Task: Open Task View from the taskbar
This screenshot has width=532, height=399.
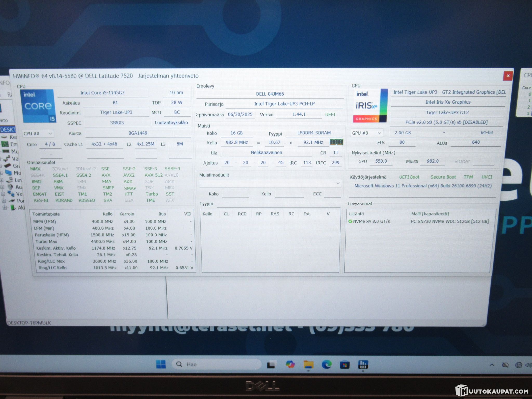Action: pos(271,365)
